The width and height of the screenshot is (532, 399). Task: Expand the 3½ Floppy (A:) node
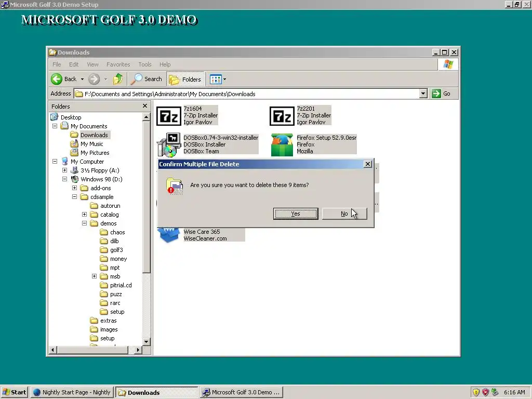point(64,170)
